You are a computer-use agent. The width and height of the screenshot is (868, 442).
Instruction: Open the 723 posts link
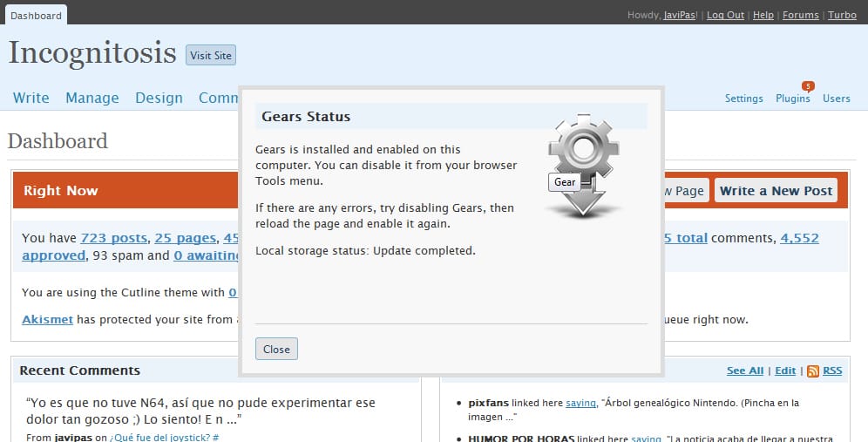coord(114,237)
